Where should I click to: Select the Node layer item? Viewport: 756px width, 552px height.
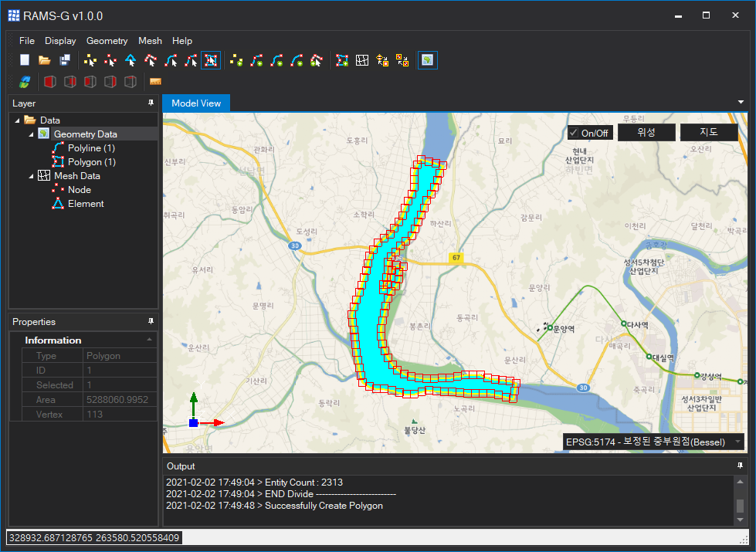pyautogui.click(x=80, y=190)
